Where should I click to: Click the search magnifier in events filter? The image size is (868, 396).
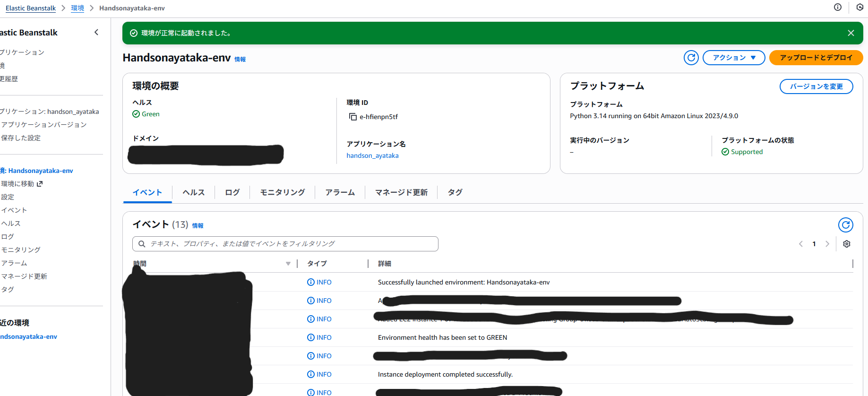(x=142, y=244)
